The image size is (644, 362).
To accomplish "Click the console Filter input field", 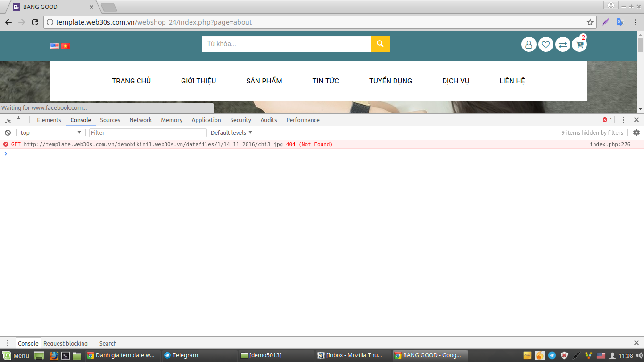I will (x=148, y=132).
